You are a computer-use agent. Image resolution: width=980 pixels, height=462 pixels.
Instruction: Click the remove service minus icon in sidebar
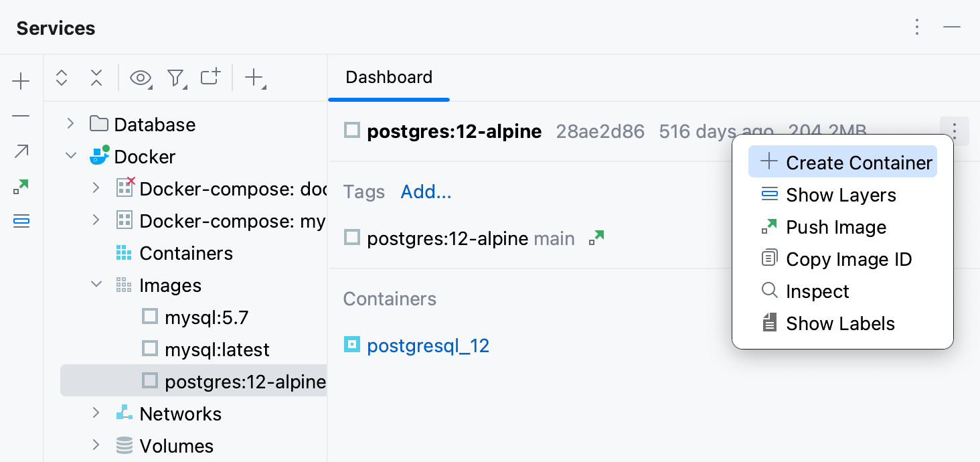click(x=21, y=115)
